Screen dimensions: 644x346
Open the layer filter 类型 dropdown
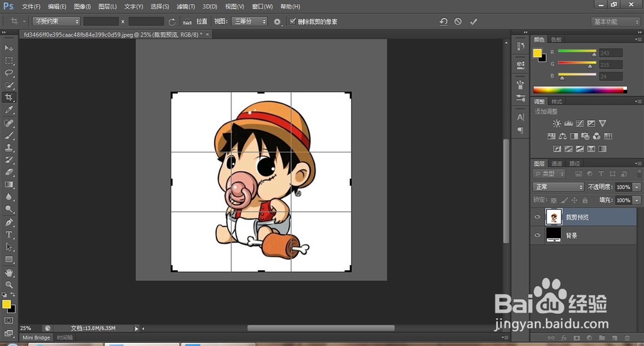point(549,174)
